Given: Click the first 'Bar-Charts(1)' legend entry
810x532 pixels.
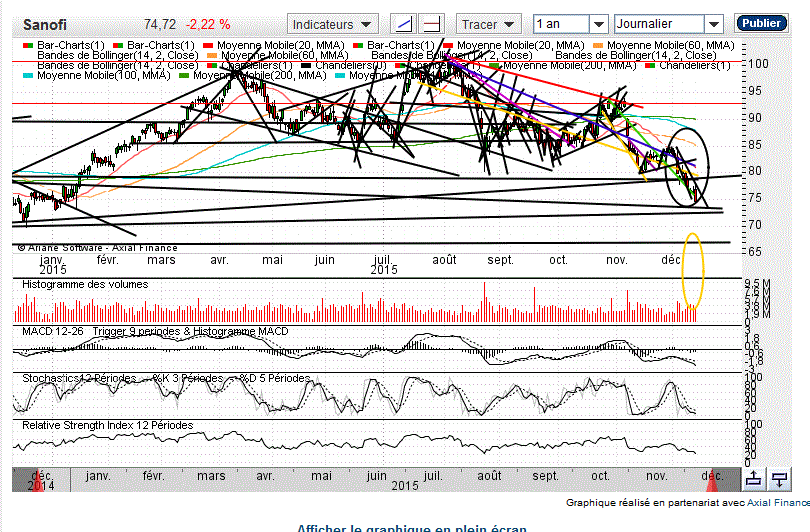Looking at the screenshot, I should (x=64, y=45).
